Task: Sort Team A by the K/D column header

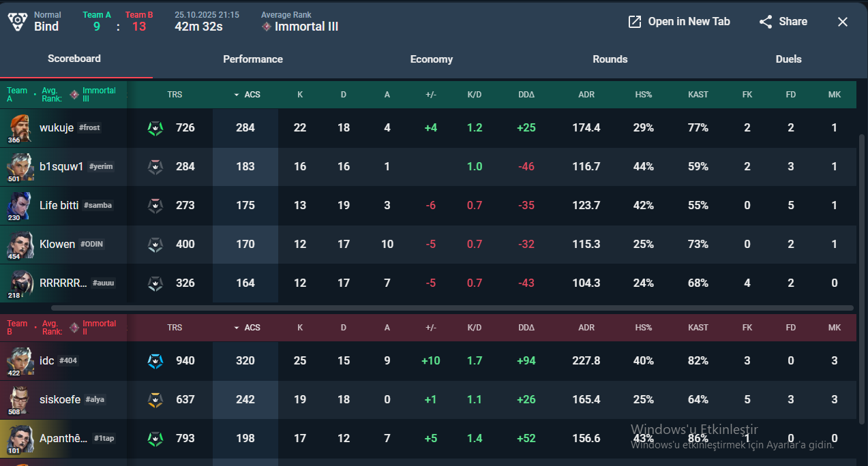Action: point(475,95)
